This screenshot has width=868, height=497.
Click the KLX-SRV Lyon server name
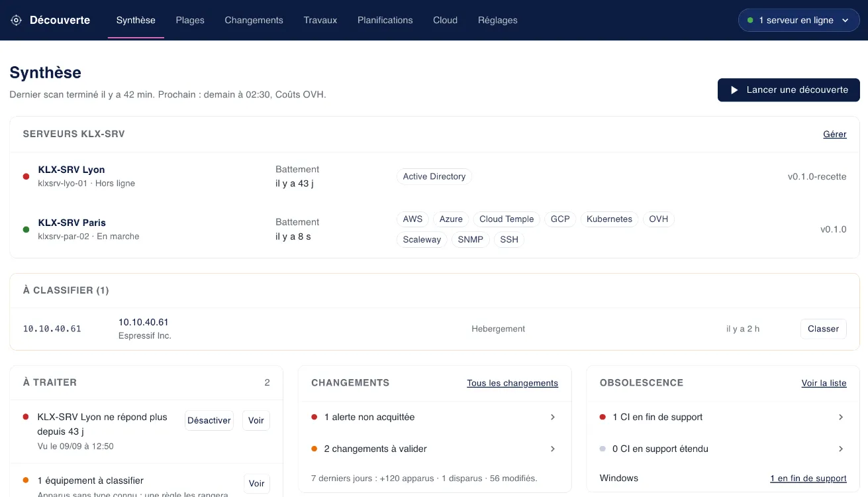click(72, 170)
